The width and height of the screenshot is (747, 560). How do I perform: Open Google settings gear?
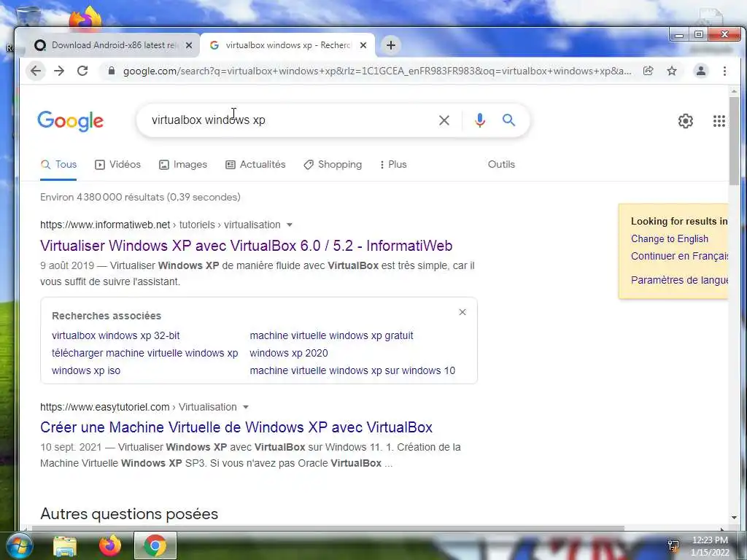(686, 121)
